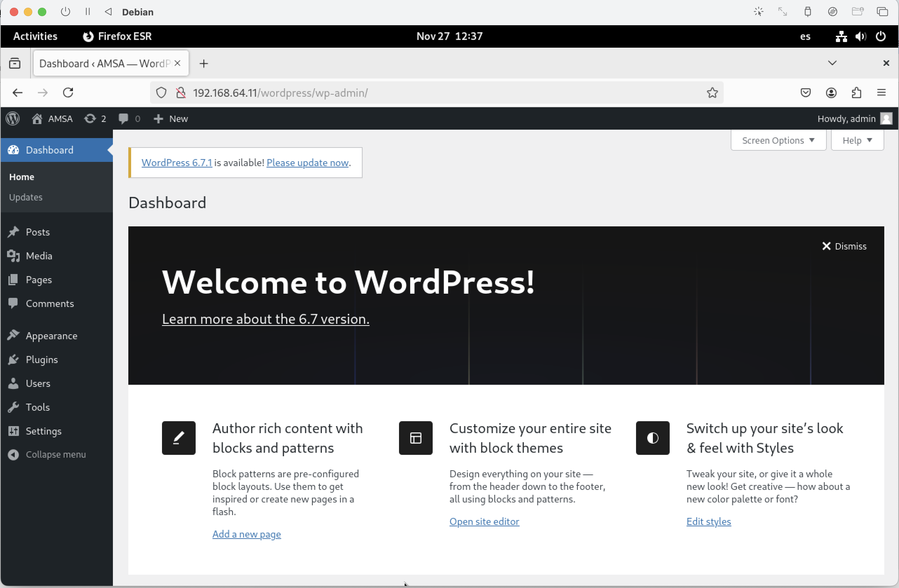Go back in Firefox
This screenshot has height=588, width=899.
(x=18, y=93)
